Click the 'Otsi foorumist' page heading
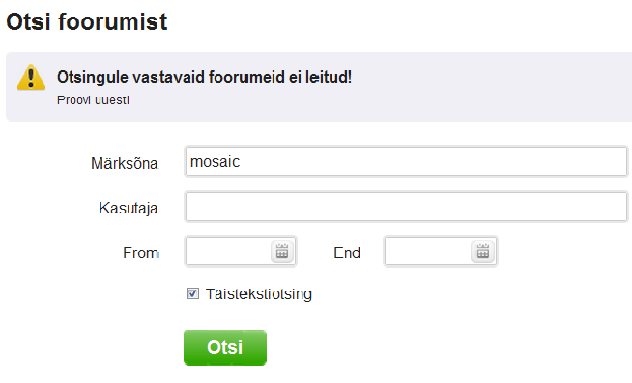632x383 pixels. pyautogui.click(x=87, y=22)
